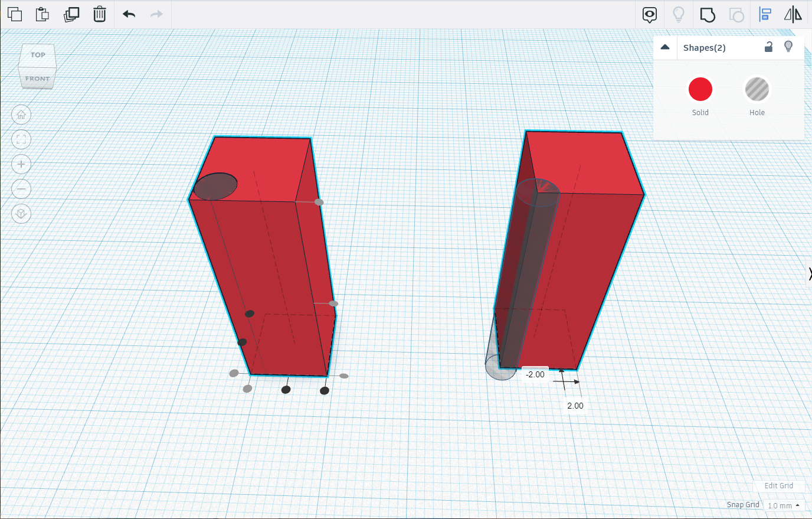This screenshot has width=812, height=519.
Task: Toggle visibility with the inspector lightbulb
Action: [x=788, y=47]
